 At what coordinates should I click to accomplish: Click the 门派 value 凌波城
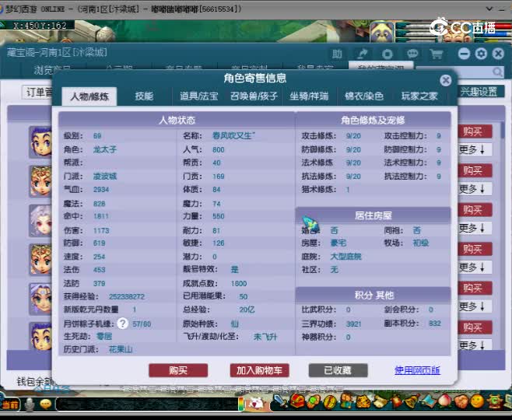pos(105,177)
